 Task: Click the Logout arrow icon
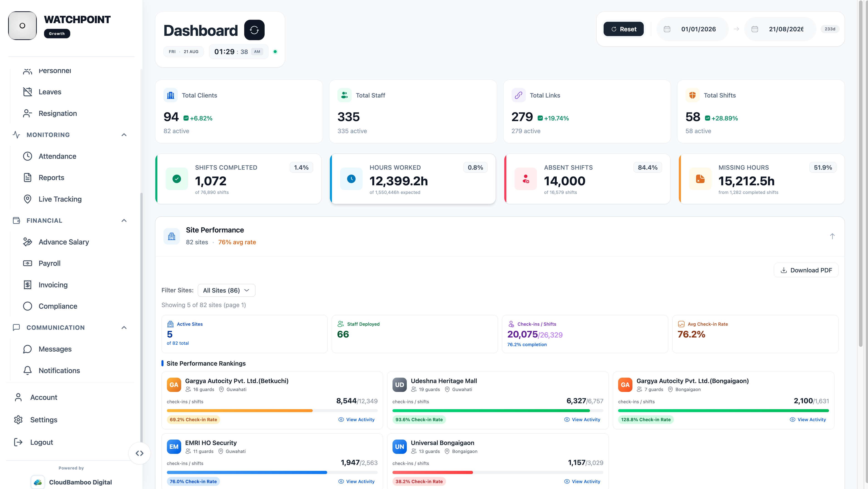pyautogui.click(x=18, y=442)
